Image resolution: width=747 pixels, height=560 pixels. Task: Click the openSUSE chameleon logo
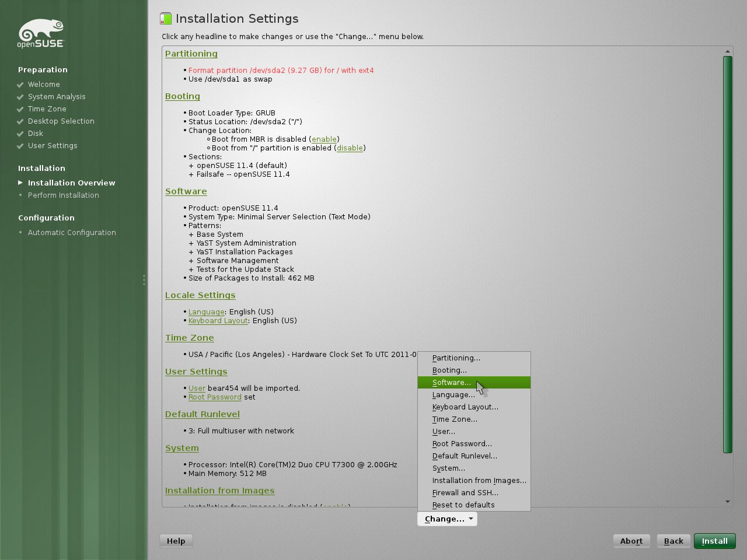(x=40, y=33)
